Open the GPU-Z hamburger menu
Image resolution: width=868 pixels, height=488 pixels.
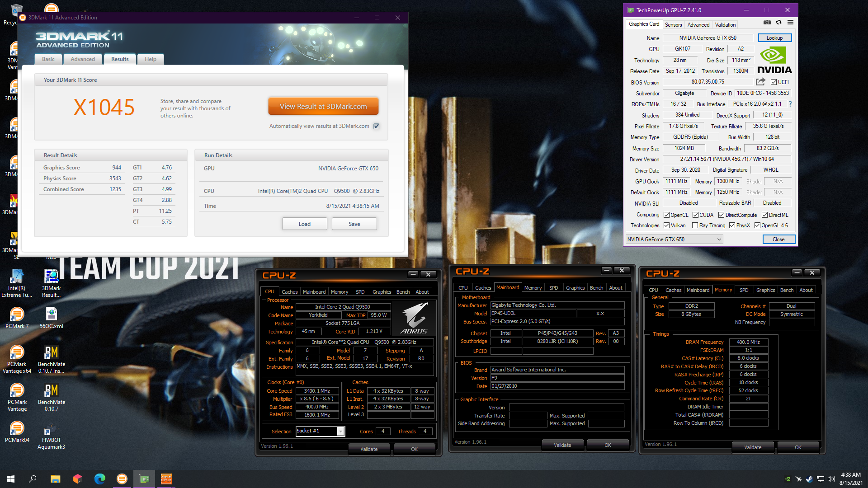click(790, 22)
